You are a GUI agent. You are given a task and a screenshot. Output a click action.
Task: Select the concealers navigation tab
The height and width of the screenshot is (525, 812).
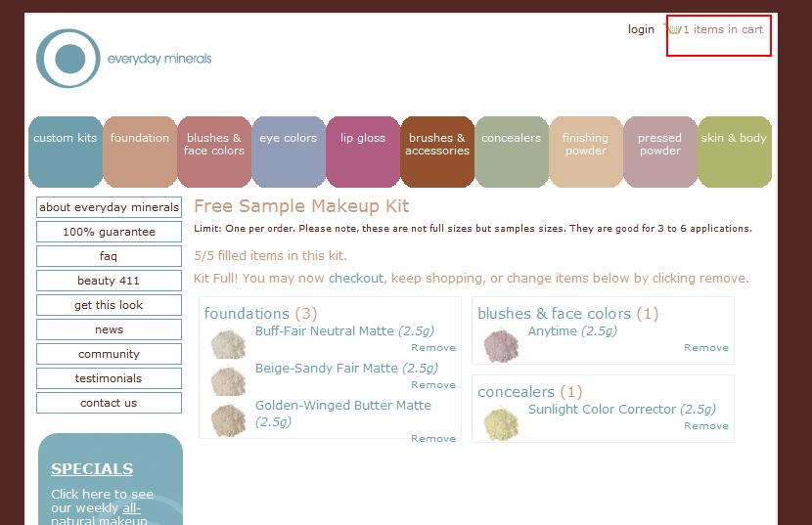(511, 152)
